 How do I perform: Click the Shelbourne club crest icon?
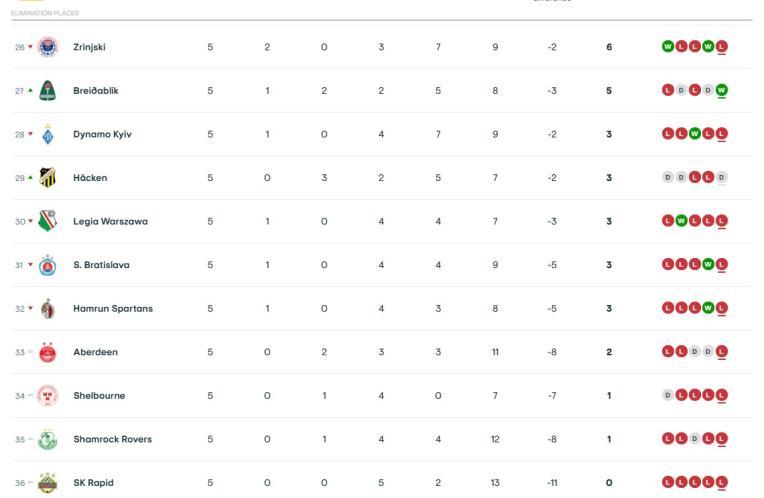[x=48, y=396]
